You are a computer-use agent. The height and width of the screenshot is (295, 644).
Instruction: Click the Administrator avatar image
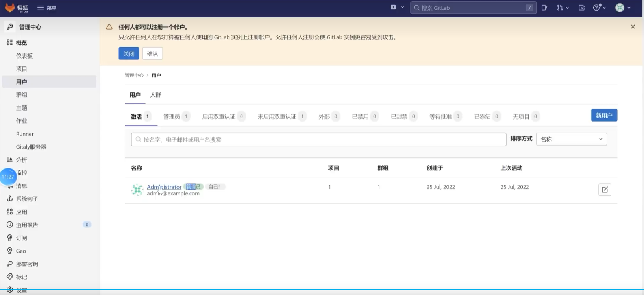coord(137,190)
